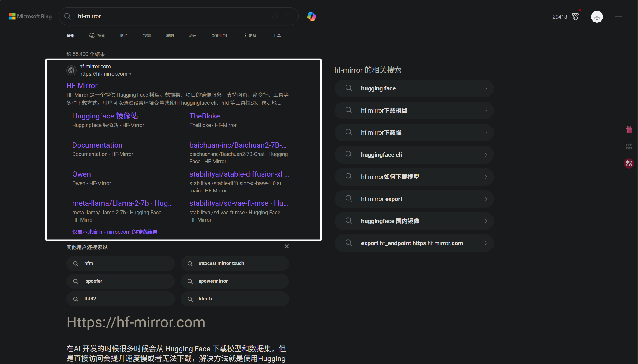Open the Qwen sitelink
638x364 pixels.
81,174
